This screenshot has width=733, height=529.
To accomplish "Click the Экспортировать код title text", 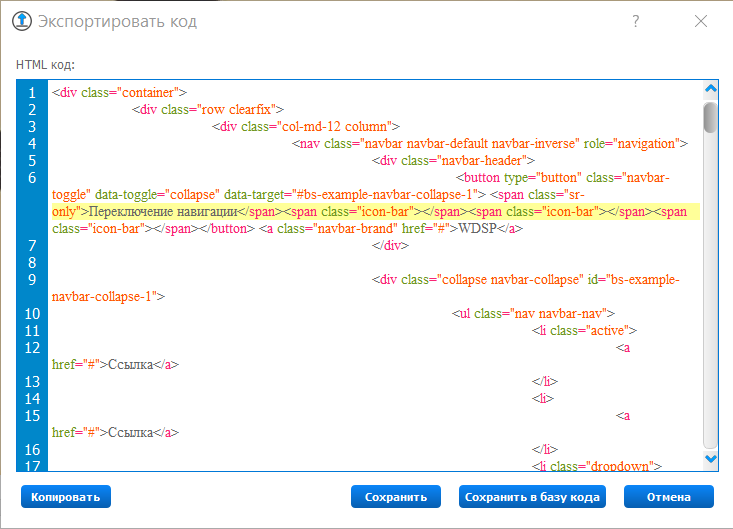I will [117, 21].
